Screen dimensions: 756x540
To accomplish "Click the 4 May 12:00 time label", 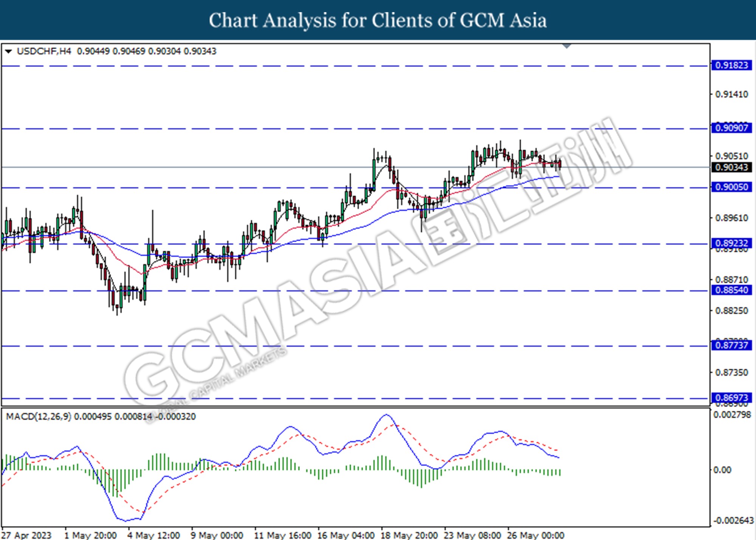I will coord(153,535).
